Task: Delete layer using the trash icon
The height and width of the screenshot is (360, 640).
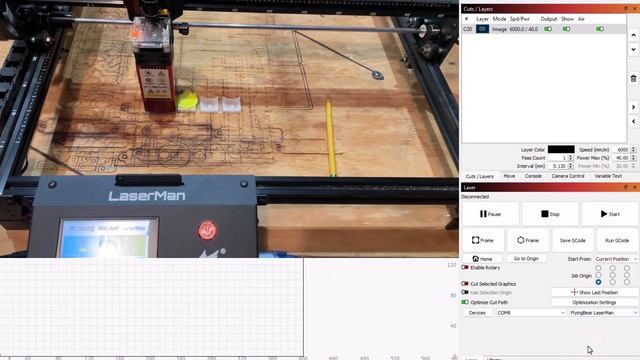Action: coord(633,78)
